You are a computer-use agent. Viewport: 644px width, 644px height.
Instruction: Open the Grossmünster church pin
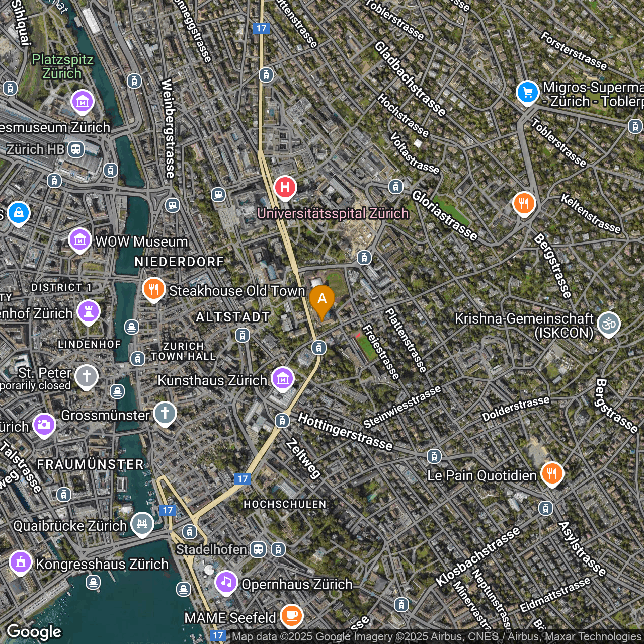(x=165, y=414)
